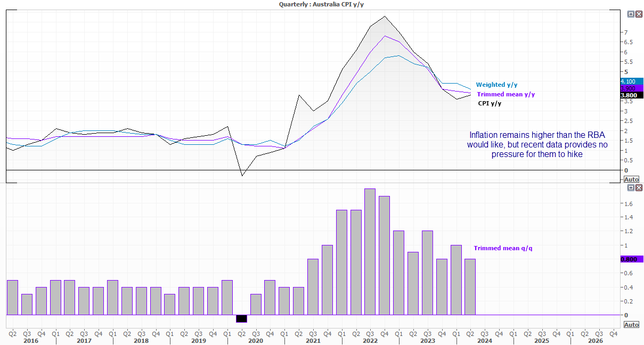Maximize the upper CPI y/y chart panel
Viewport: 644px width, 345px height.
click(x=631, y=14)
